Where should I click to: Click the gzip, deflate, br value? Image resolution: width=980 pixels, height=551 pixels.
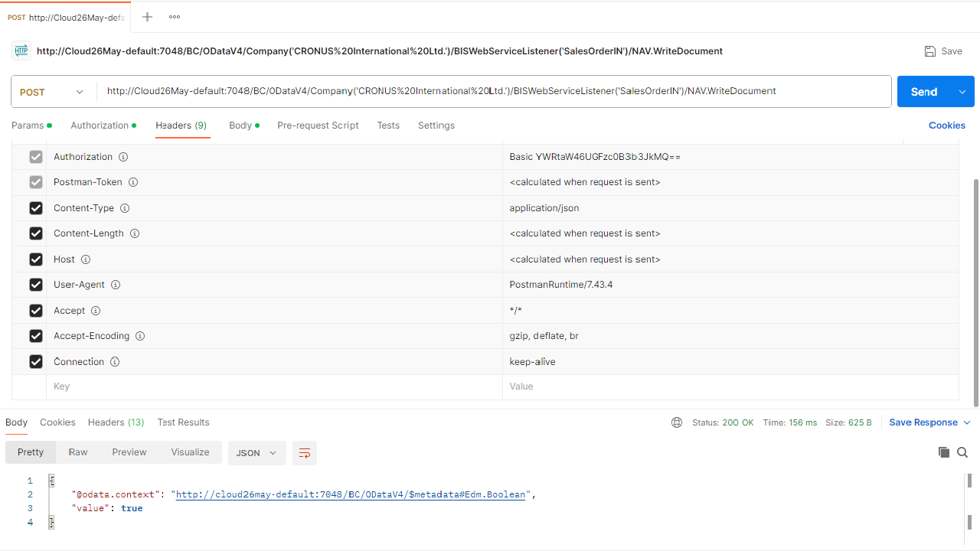coord(544,336)
